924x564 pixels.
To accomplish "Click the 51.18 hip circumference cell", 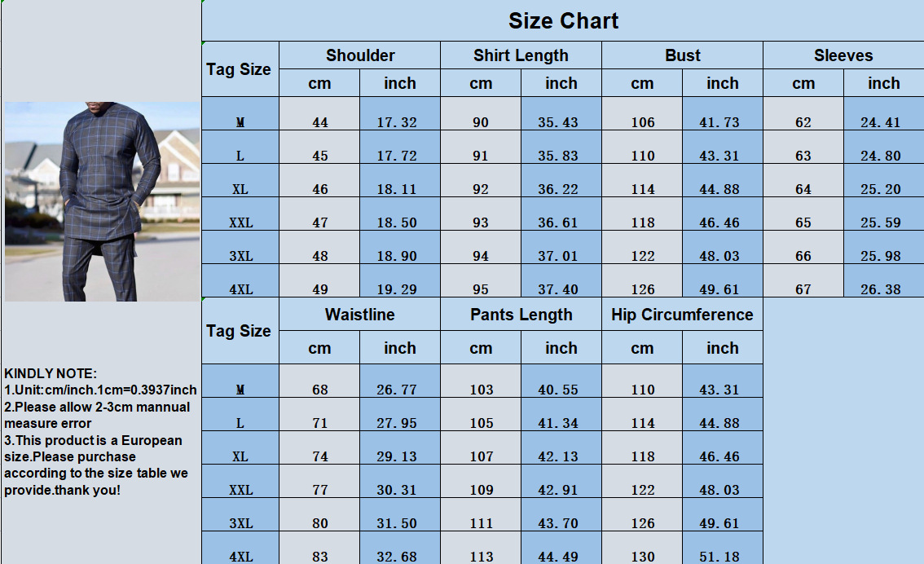I will click(x=719, y=557).
